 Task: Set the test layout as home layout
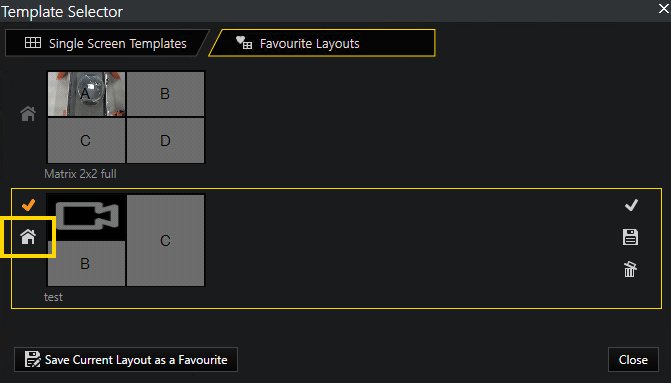pos(28,237)
